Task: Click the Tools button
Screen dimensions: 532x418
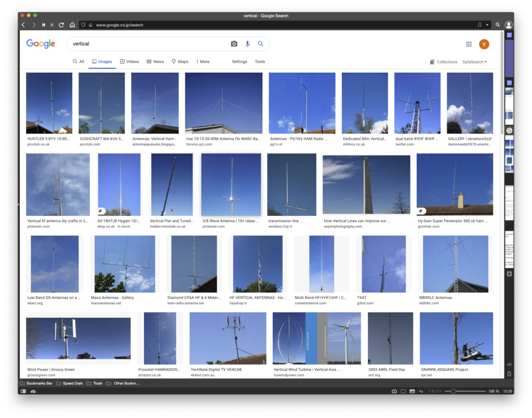Action: pos(260,62)
